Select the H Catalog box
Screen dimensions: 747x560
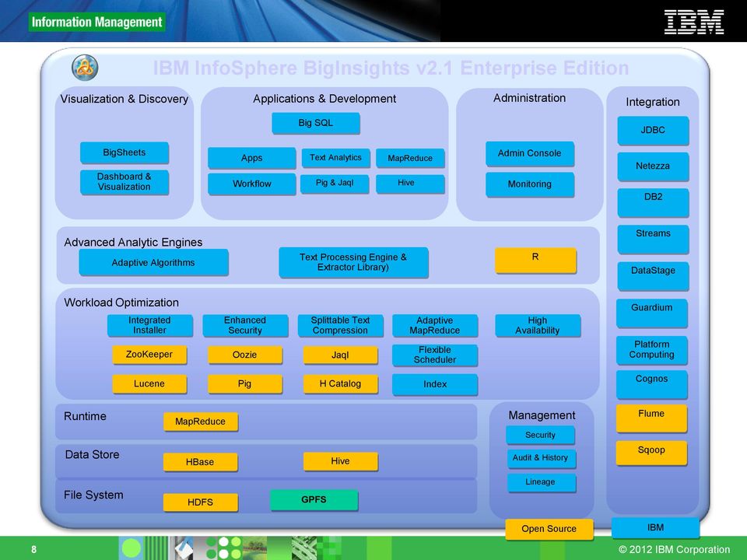340,383
